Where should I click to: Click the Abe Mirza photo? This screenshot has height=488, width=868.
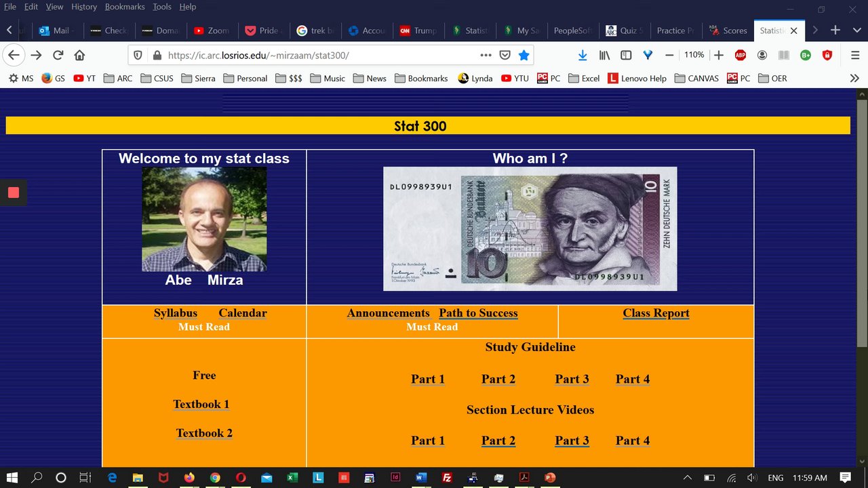(204, 220)
